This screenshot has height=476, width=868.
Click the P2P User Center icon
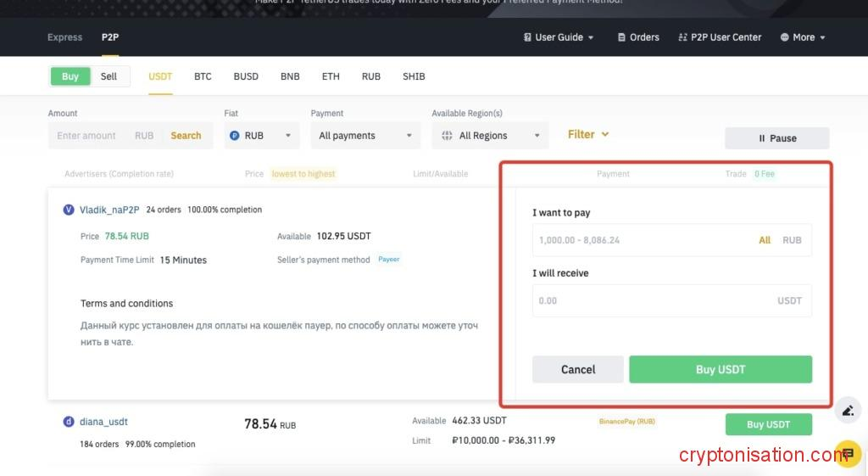coord(682,37)
